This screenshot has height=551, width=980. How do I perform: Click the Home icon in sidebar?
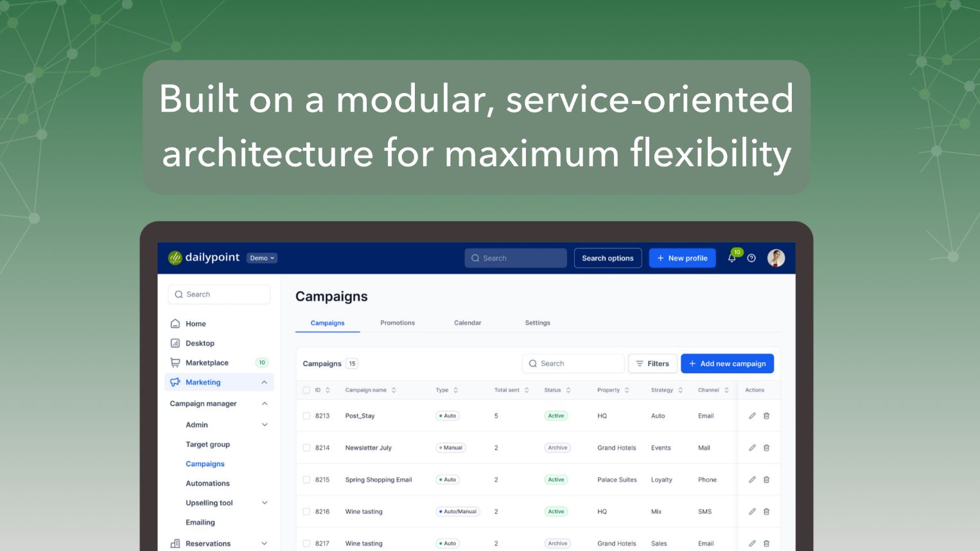[175, 324]
